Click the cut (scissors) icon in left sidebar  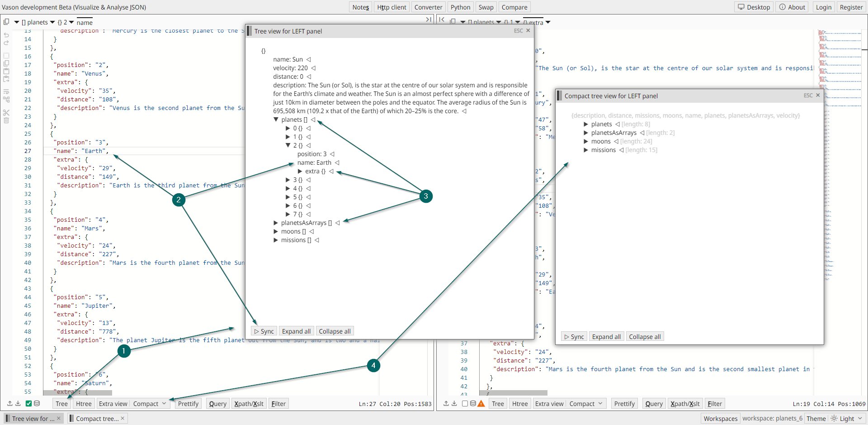tap(6, 112)
